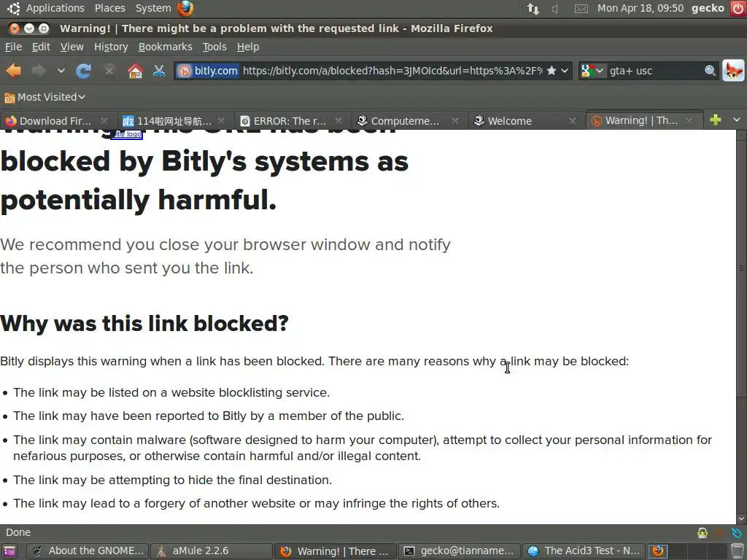Close the 'Download Fir...' tab
This screenshot has height=560, width=747.
pyautogui.click(x=104, y=121)
